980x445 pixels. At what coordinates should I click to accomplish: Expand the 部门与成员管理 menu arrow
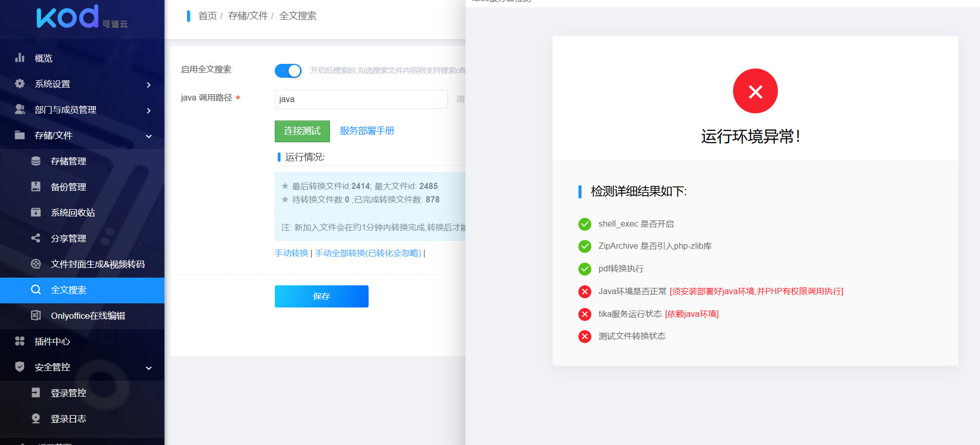click(148, 110)
